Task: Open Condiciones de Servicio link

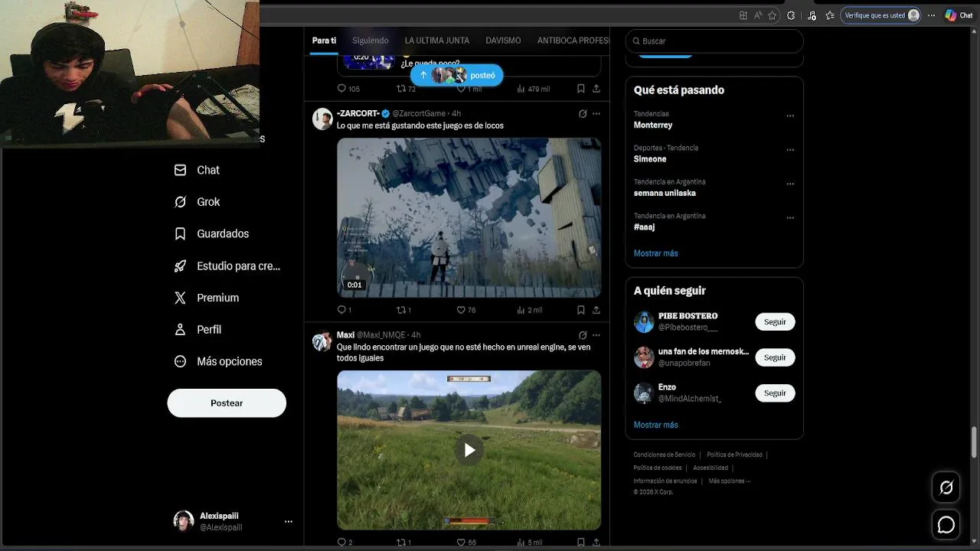Action: click(665, 455)
